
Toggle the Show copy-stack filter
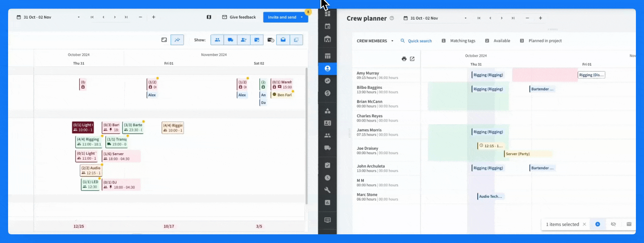pyautogui.click(x=296, y=40)
